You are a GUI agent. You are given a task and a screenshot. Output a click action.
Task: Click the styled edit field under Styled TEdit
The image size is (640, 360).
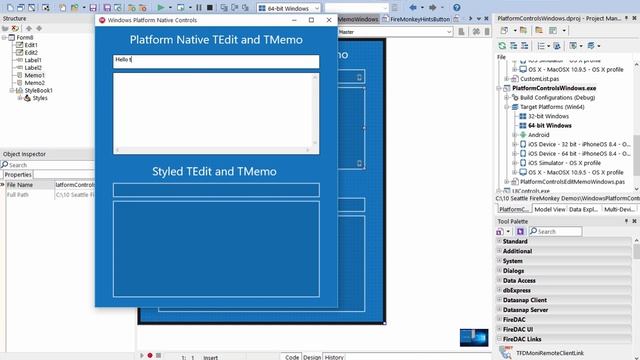pos(216,190)
